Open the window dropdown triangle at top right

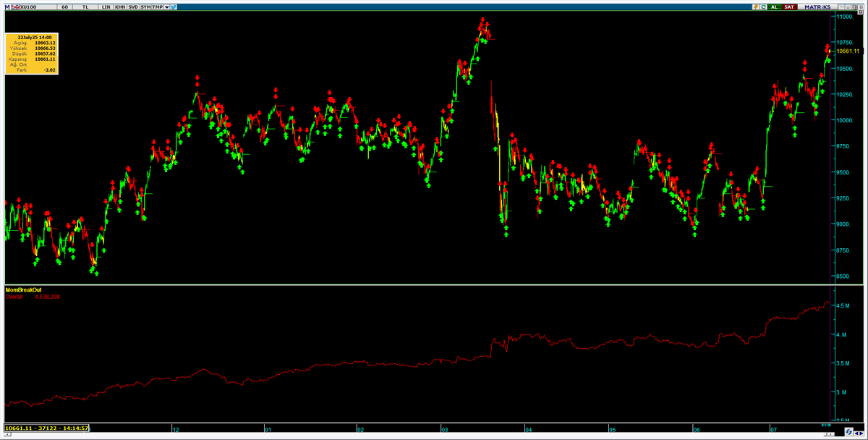coord(842,7)
